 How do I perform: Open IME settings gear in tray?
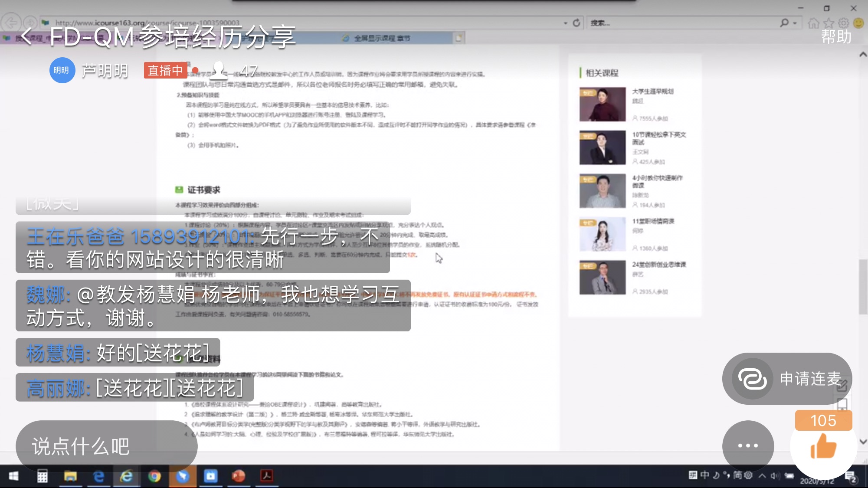[x=748, y=475]
